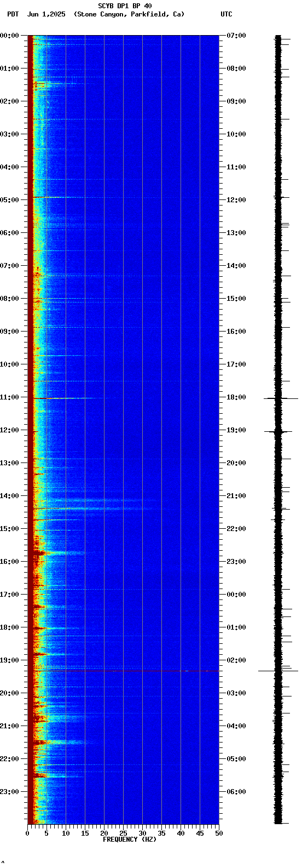Select the 10:00 label on the PDT axis
302x868 pixels.
[x=9, y=364]
